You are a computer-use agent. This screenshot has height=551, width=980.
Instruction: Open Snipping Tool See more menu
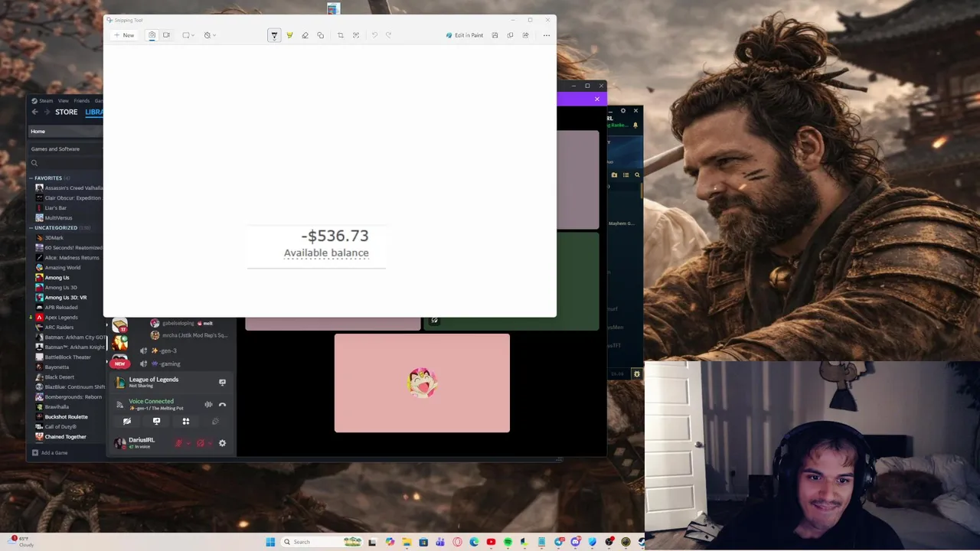click(x=546, y=35)
